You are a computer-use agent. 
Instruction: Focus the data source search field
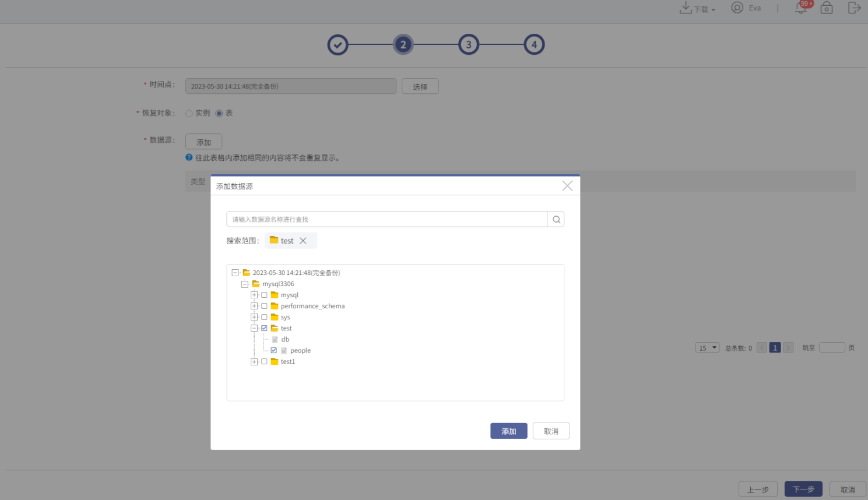(386, 219)
